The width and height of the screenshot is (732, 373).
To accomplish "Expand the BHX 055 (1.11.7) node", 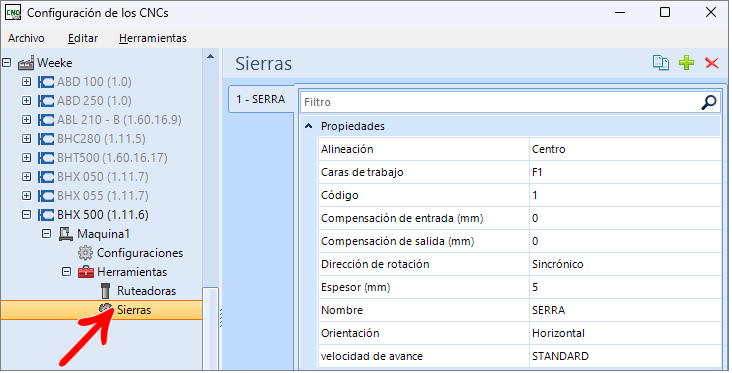I will click(27, 196).
